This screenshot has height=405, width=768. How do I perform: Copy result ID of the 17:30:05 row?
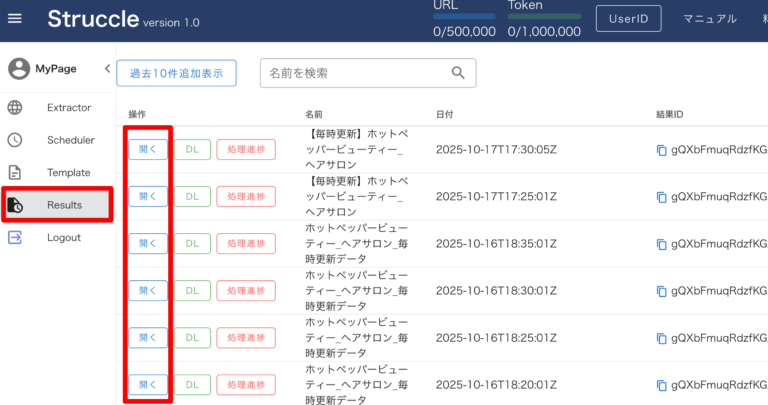(x=661, y=150)
